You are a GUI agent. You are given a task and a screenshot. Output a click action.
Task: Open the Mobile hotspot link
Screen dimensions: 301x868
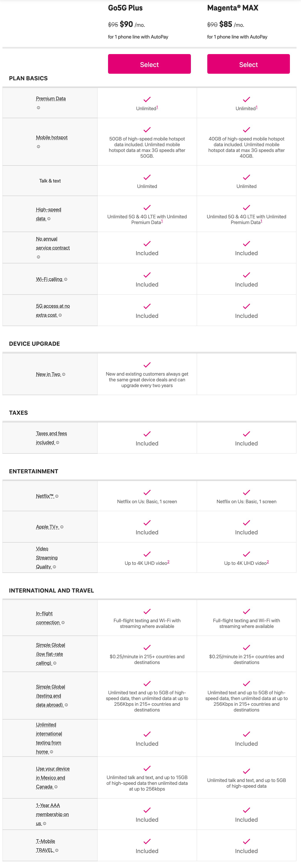(52, 137)
